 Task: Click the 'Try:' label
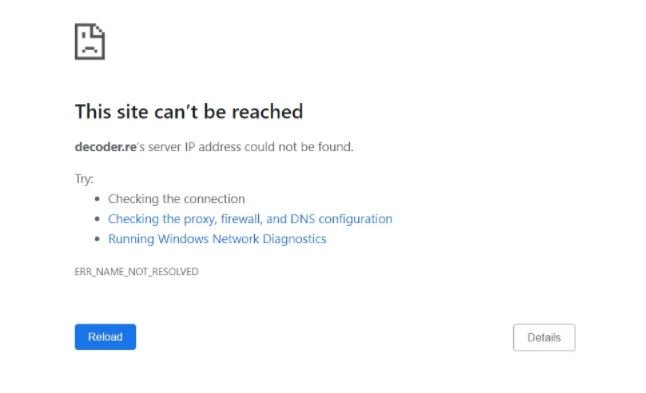pos(84,179)
